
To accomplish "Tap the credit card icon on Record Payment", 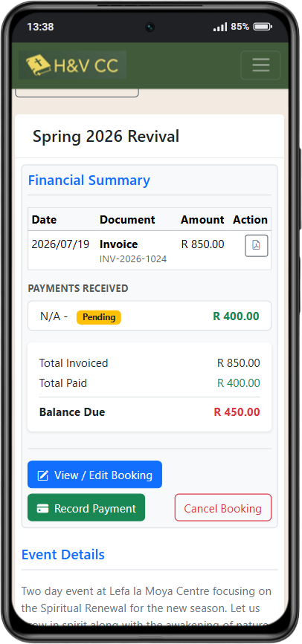I will pyautogui.click(x=43, y=509).
